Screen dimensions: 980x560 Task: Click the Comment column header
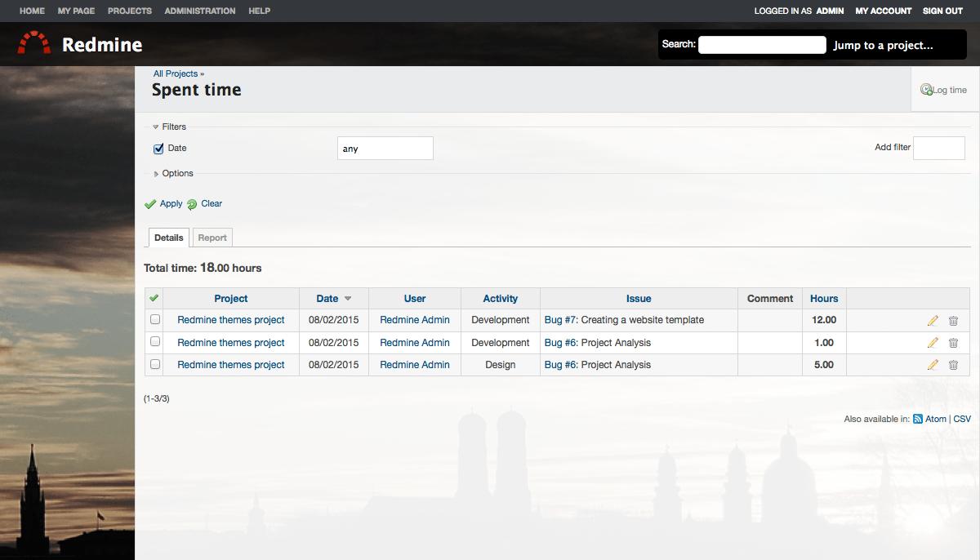770,299
